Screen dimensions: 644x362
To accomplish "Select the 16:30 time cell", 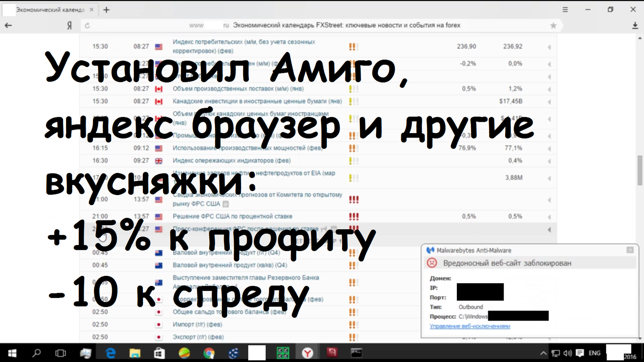I will (100, 160).
